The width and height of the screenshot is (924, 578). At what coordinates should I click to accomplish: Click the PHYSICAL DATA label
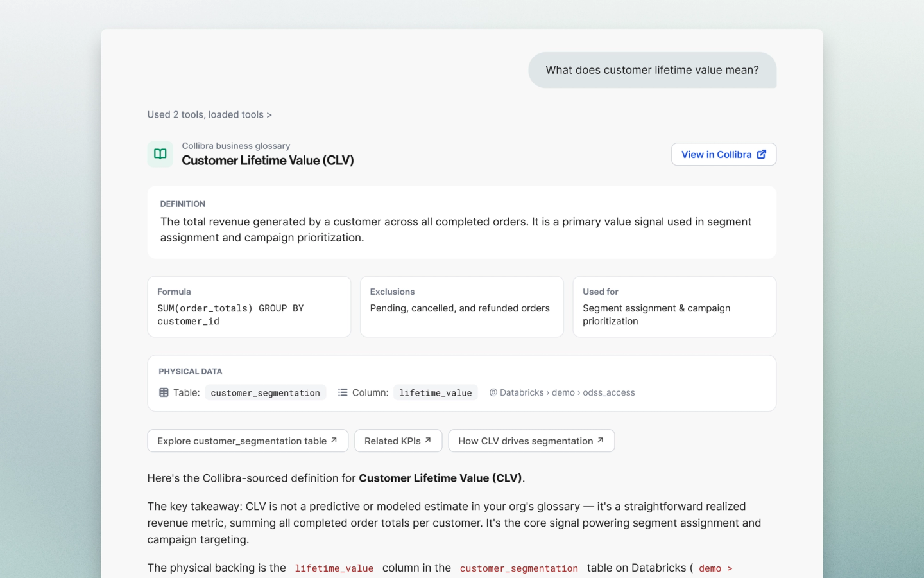point(191,371)
